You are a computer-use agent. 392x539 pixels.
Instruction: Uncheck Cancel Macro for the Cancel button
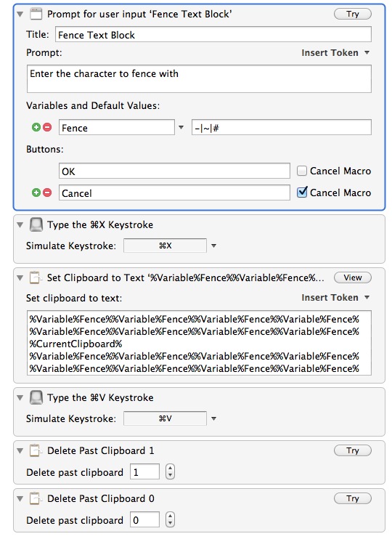pyautogui.click(x=302, y=192)
